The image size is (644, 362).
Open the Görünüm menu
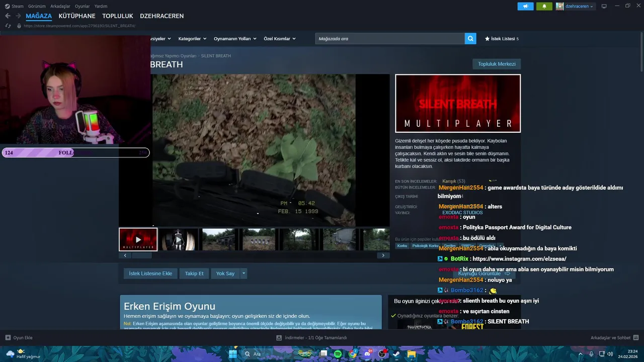pos(37,6)
